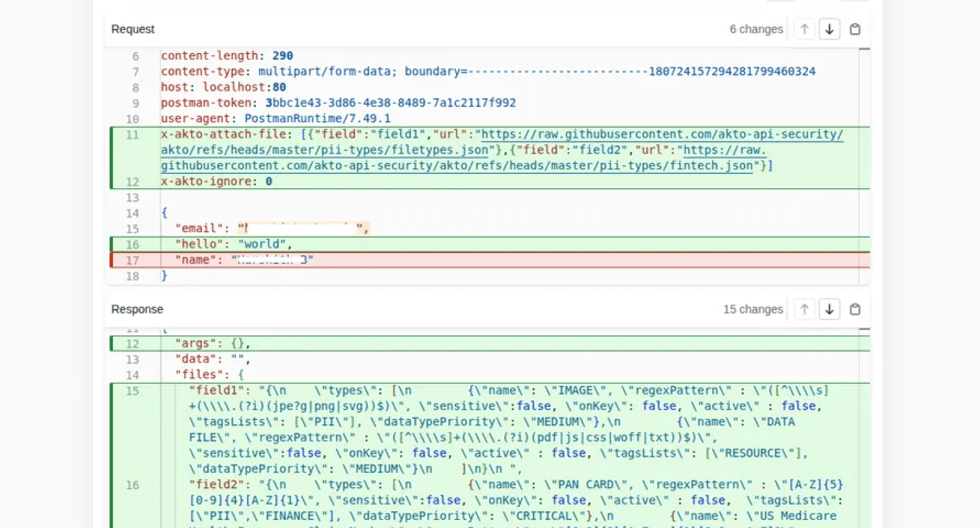Screen dimensions: 980x528
Task: Click the "files": { line in Response
Action: pos(210,375)
